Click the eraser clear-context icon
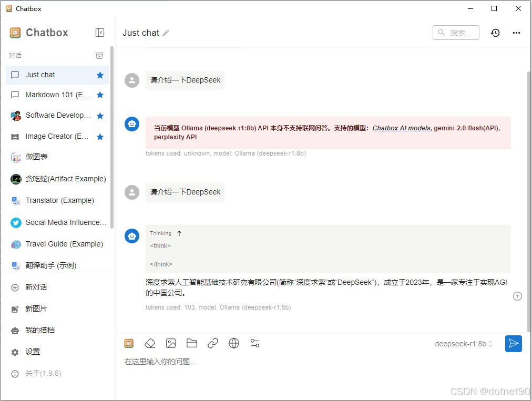This screenshot has width=532, height=401. tap(150, 343)
